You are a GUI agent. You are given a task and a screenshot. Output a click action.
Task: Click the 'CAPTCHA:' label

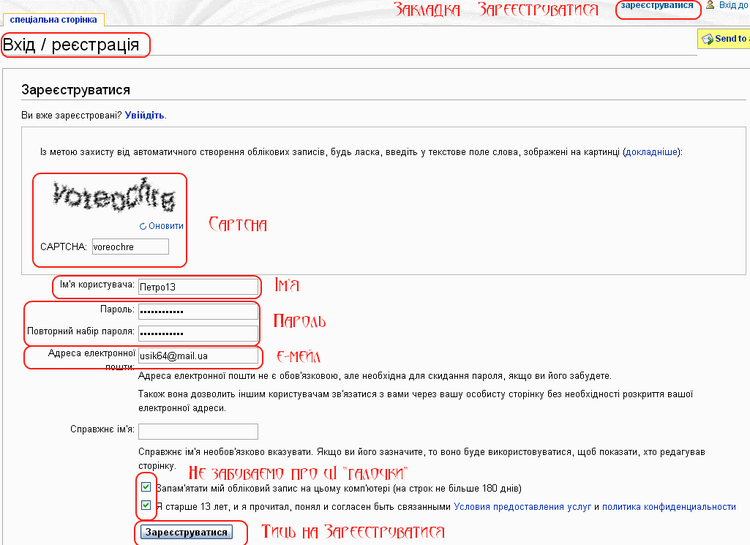pos(63,247)
